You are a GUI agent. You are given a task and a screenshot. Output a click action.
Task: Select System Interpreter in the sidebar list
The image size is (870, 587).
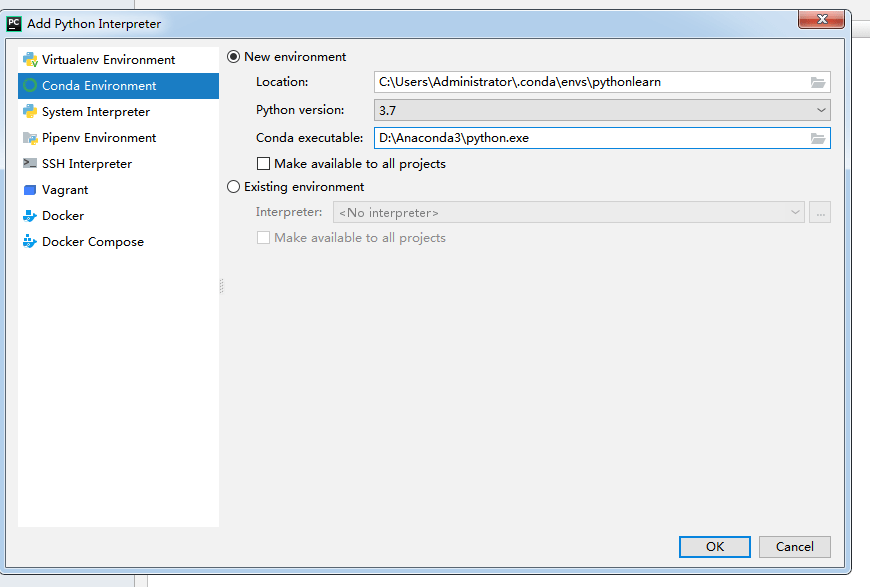click(96, 112)
